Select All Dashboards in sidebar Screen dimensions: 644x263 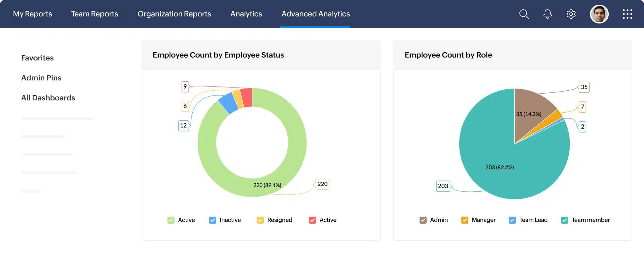pos(48,98)
